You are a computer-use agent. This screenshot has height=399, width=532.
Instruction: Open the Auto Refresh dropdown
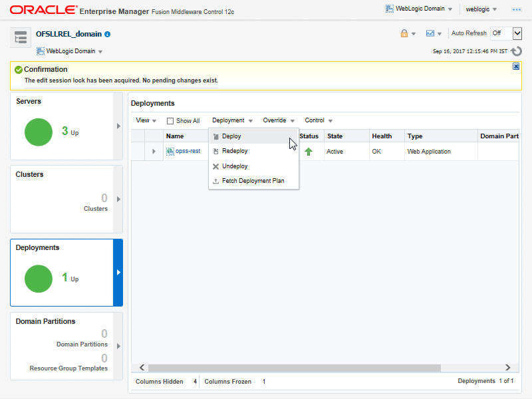[505, 33]
